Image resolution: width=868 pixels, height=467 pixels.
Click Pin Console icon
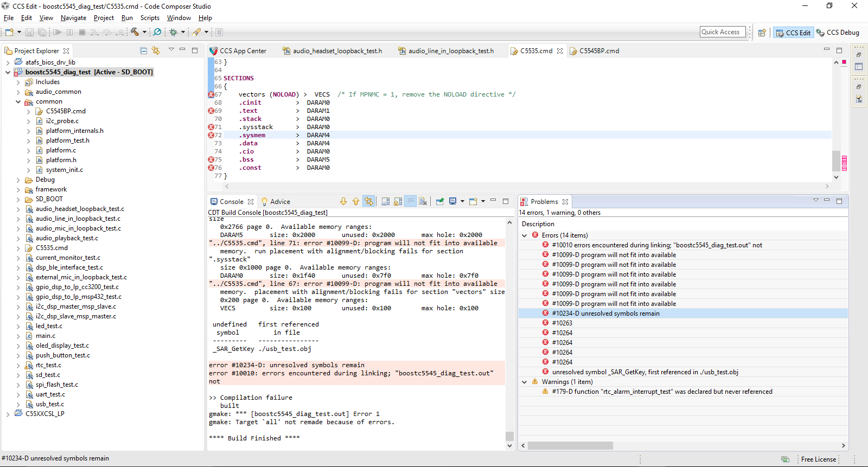coord(439,201)
